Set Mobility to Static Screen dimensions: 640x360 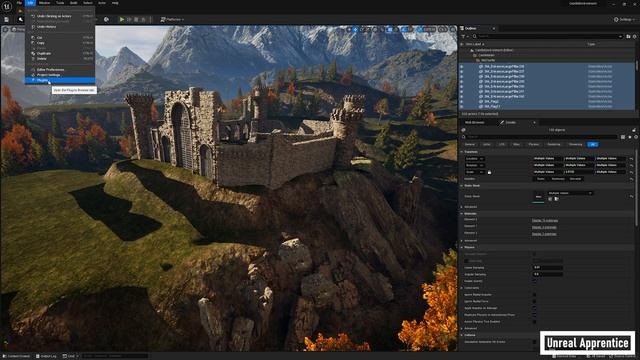(541, 179)
